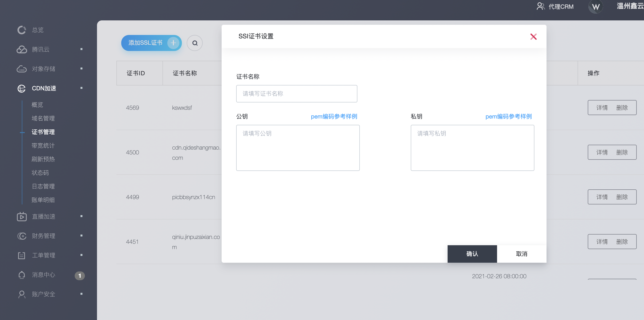This screenshot has width=644, height=320.
Task: Expand the 对象存储 menu arrow
Action: click(x=81, y=69)
